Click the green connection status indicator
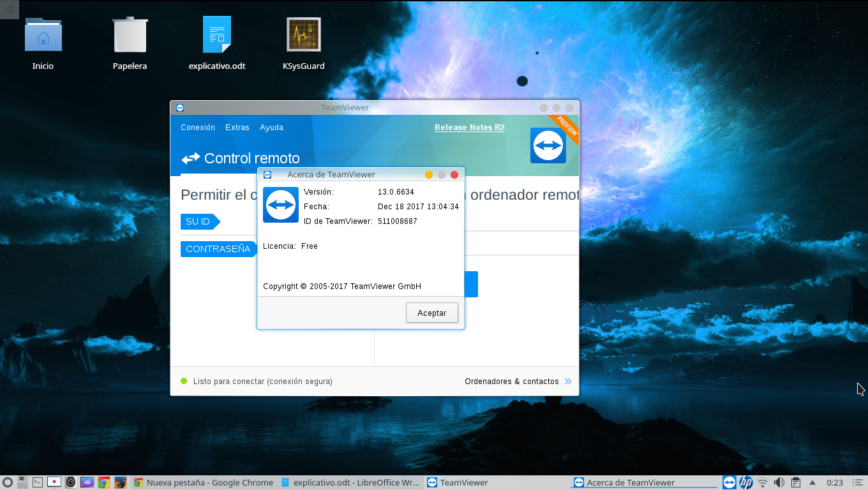 click(184, 381)
